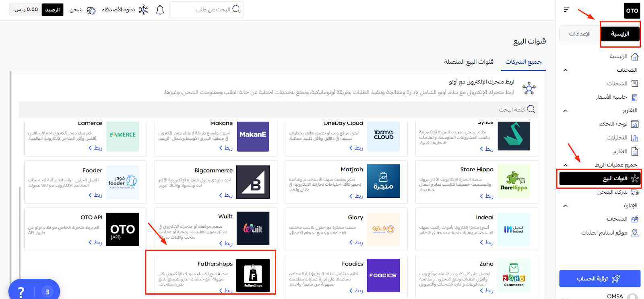644x299 pixels.
Task: Collapse the الشحنات sidebar section
Action: point(566,70)
